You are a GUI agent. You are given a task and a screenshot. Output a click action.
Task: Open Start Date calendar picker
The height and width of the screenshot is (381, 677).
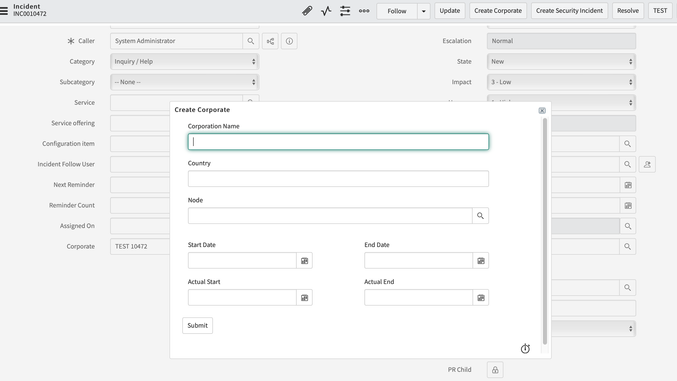[304, 260]
